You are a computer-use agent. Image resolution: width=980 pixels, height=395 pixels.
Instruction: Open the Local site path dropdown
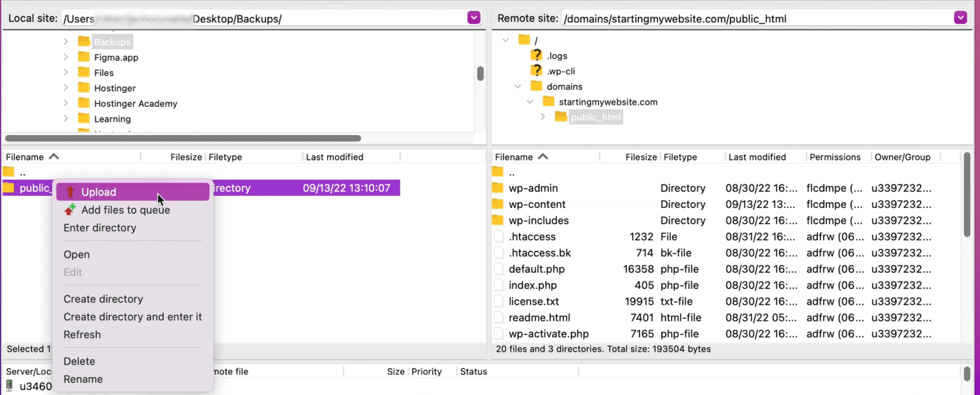pos(473,18)
